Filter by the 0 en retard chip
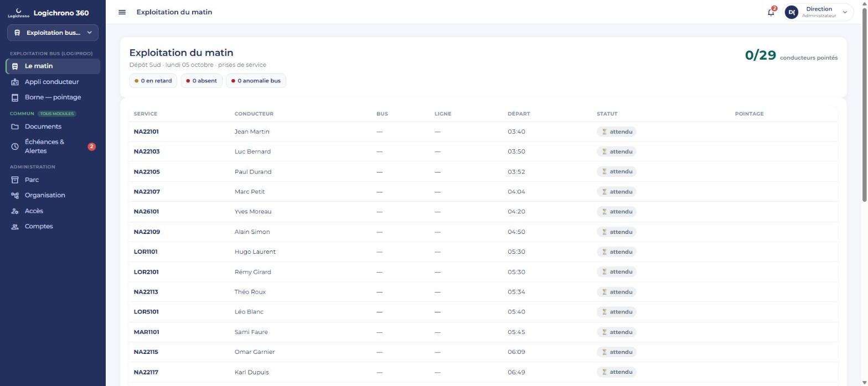The image size is (868, 386). pos(153,81)
